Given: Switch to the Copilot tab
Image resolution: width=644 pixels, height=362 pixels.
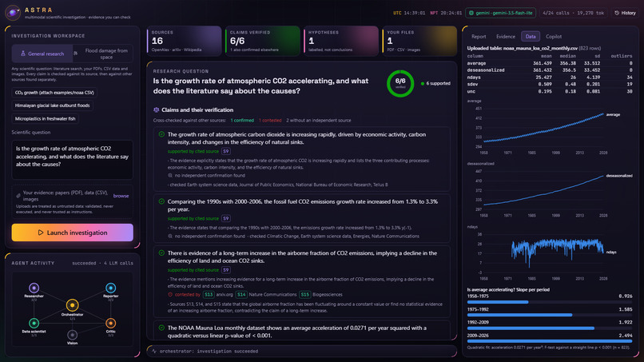Looking at the screenshot, I should pyautogui.click(x=554, y=37).
